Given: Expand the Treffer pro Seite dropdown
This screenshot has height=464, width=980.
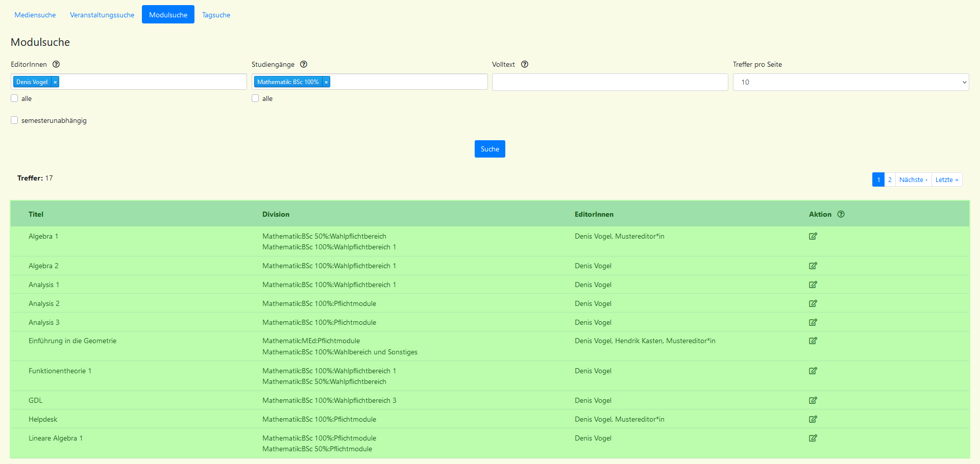Looking at the screenshot, I should tap(850, 82).
